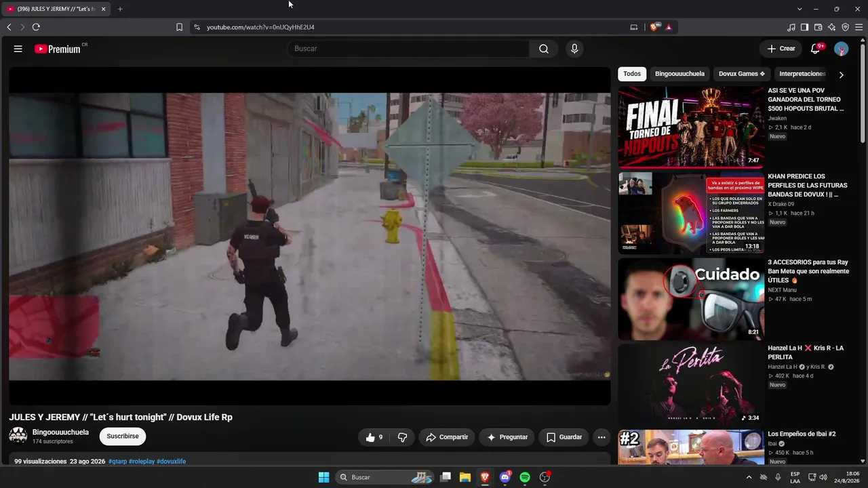Image resolution: width=868 pixels, height=488 pixels.
Task: Open the #dovuxlife hashtag link
Action: coord(171,462)
